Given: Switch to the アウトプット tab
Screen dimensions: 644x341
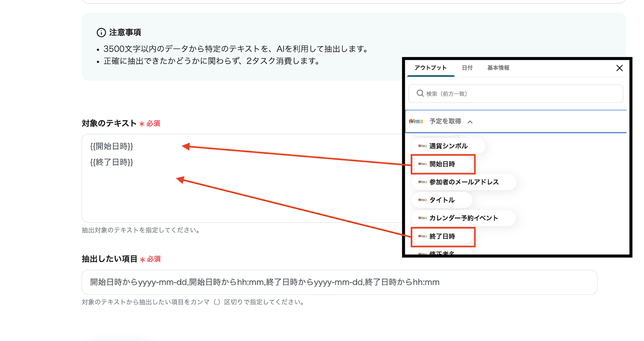Looking at the screenshot, I should pyautogui.click(x=431, y=68).
